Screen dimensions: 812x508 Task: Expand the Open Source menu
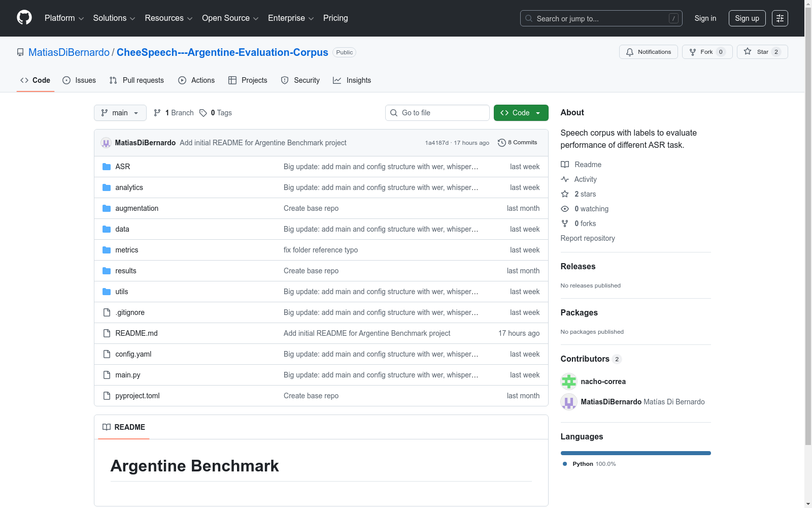click(230, 18)
